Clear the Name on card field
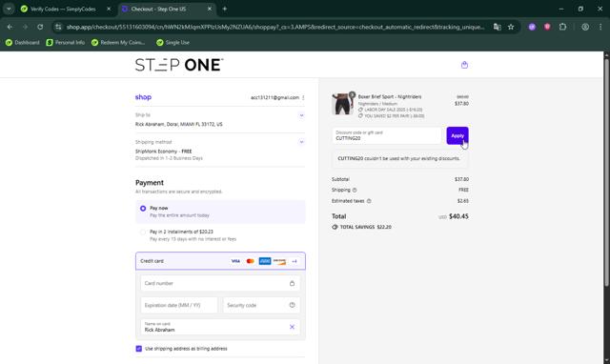Viewport: 610px width, 364px height. (293, 327)
